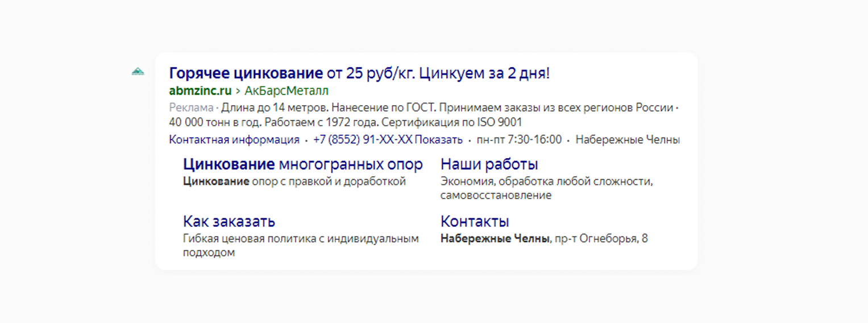This screenshot has height=323, width=868.
Task: Click working hours "пн-пт 7:30-16:00"
Action: pyautogui.click(x=519, y=140)
